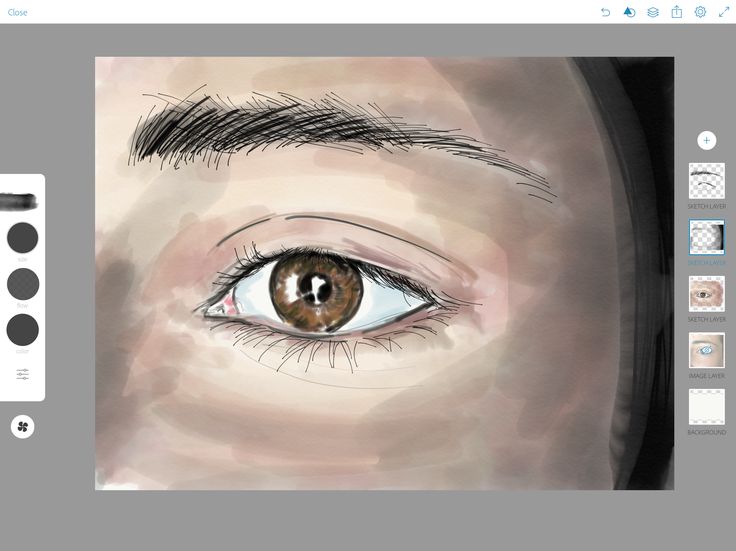Choose the brush stroke preview
The width and height of the screenshot is (736, 551).
point(19,201)
